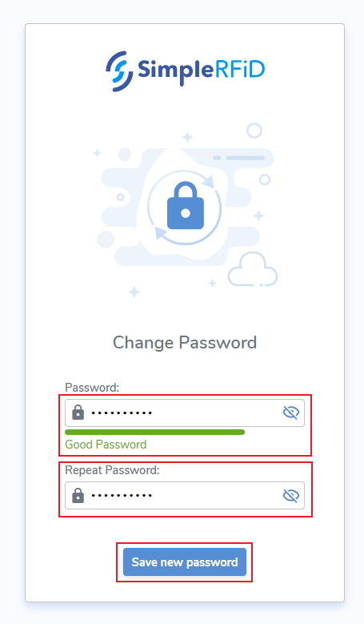Click the lock icon in Password field
The width and height of the screenshot is (364, 624).
78,413
